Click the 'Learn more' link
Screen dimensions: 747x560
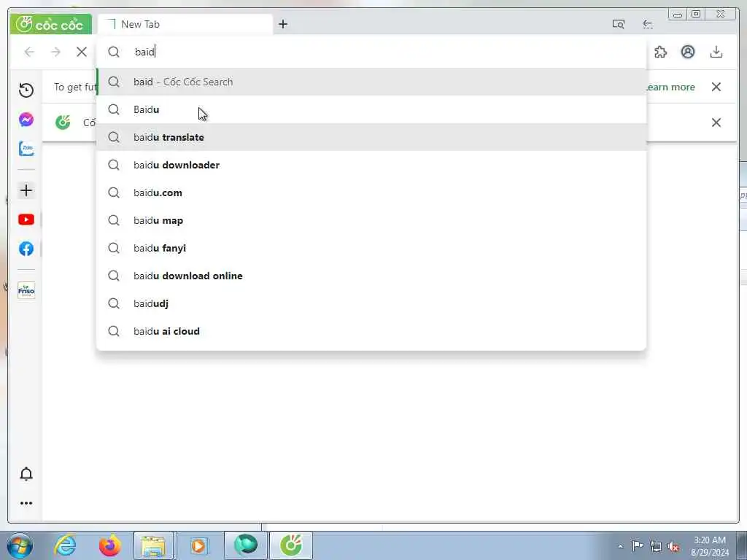(x=671, y=87)
